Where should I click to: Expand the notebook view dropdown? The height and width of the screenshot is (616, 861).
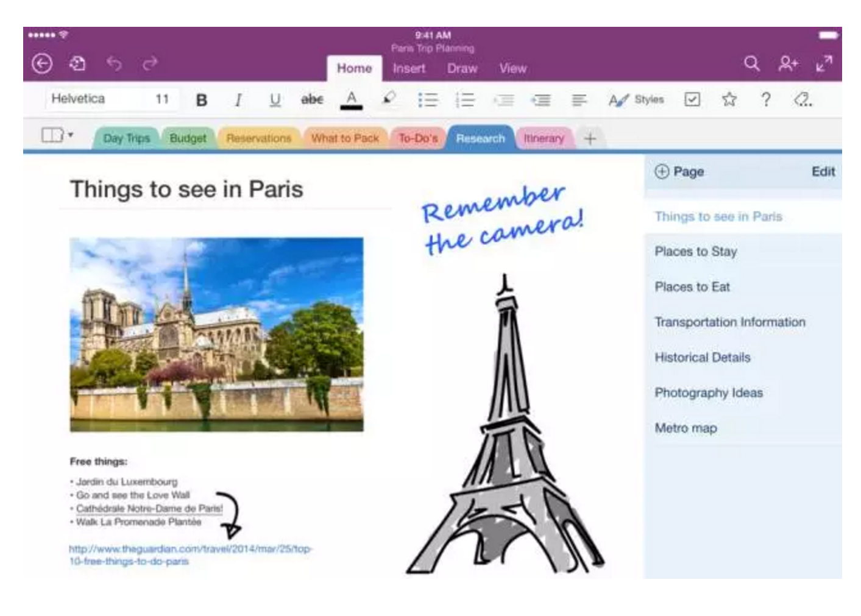[57, 135]
